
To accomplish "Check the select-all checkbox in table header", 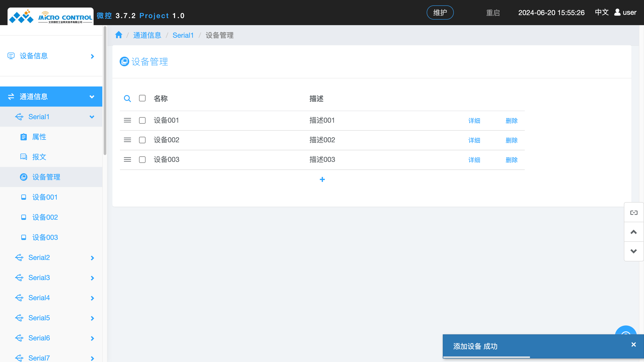I will [142, 98].
